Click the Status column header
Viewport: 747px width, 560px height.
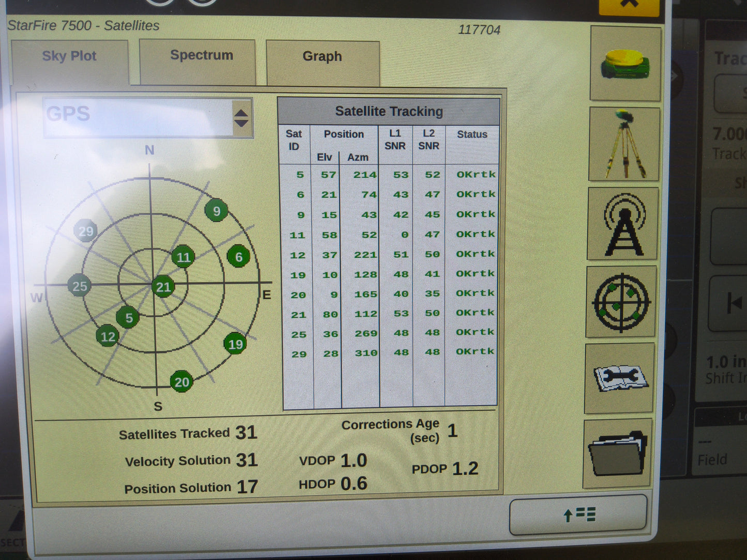tap(472, 134)
